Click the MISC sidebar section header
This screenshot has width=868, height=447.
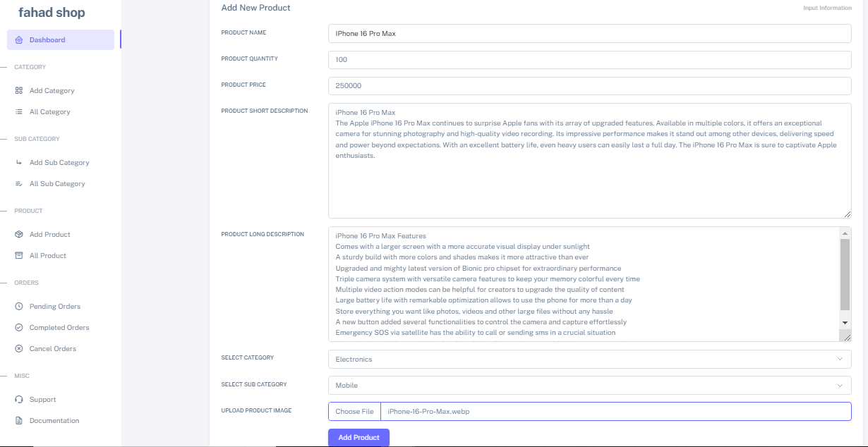(x=22, y=376)
